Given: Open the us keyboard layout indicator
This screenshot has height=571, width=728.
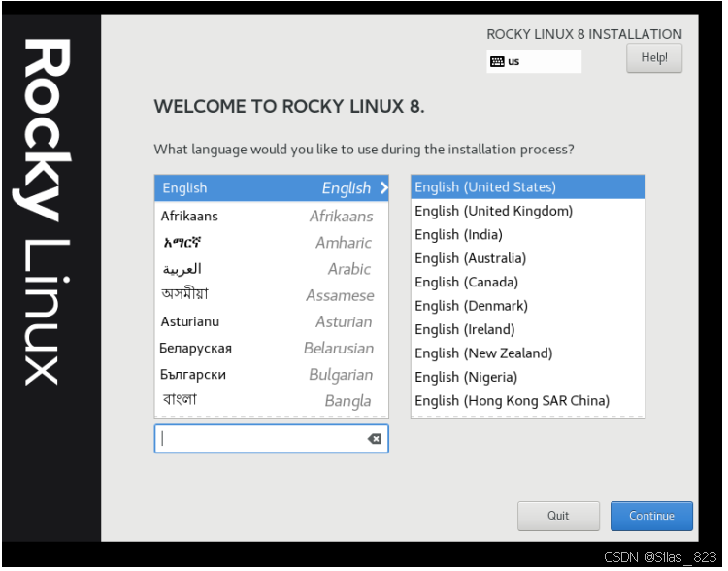Looking at the screenshot, I should 536,62.
